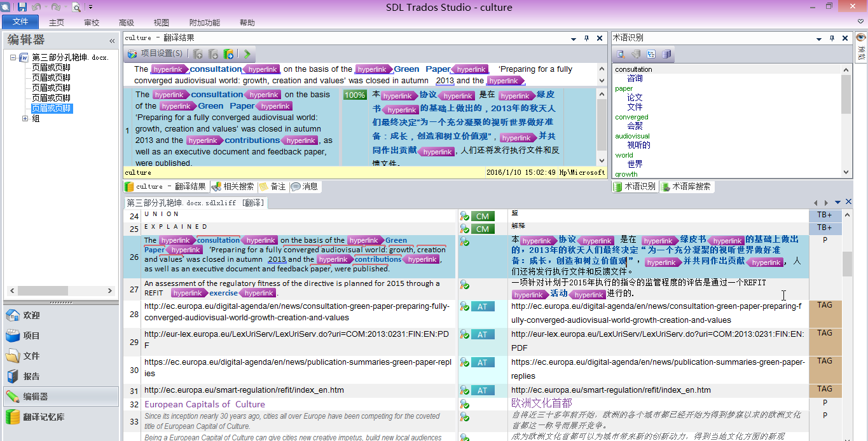The width and height of the screenshot is (868, 441).
Task: Open the 项目 view
Action: point(60,336)
